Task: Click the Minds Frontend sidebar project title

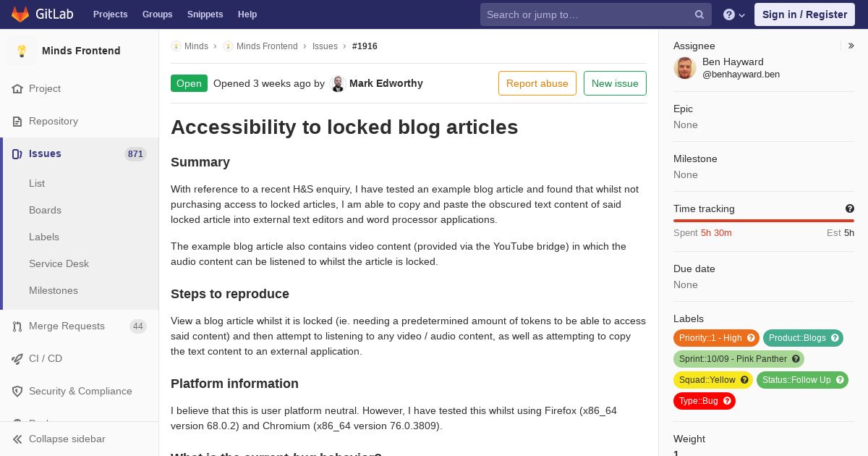Action: (81, 51)
